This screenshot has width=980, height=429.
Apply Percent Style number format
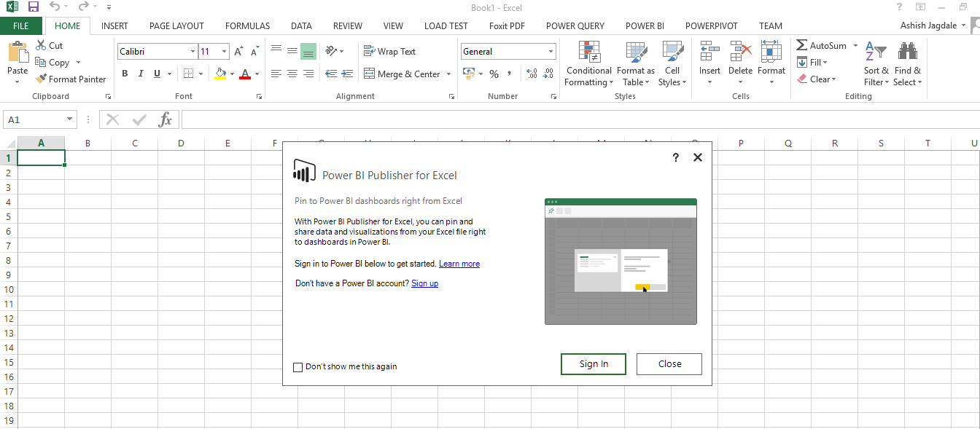tap(494, 74)
